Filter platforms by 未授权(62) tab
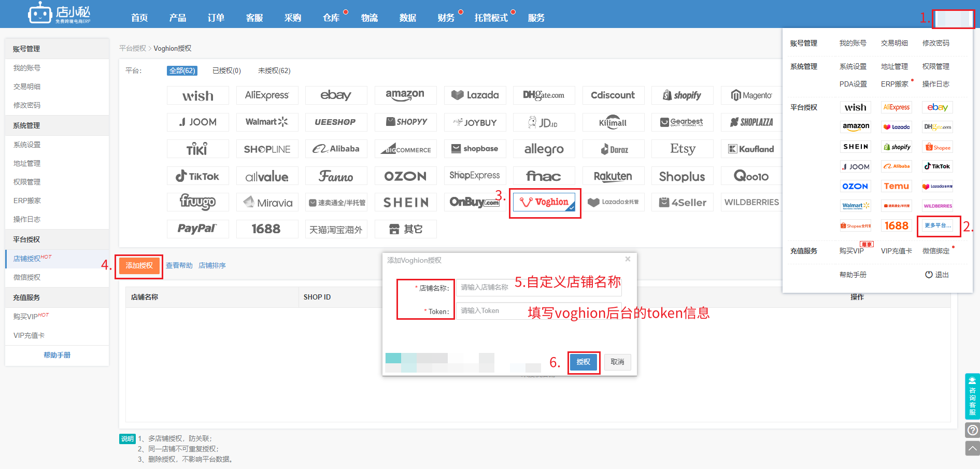 pyautogui.click(x=274, y=70)
